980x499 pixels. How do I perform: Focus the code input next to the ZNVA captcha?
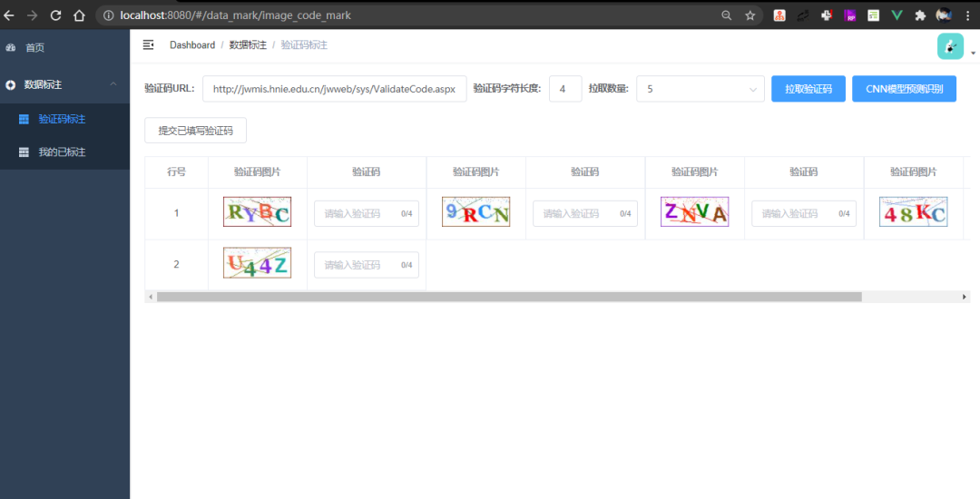804,213
